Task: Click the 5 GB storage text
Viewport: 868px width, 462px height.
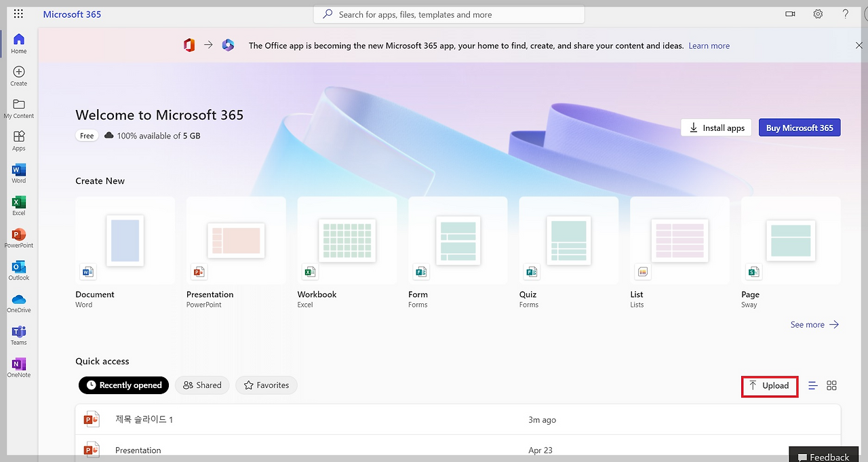Action: click(x=191, y=136)
